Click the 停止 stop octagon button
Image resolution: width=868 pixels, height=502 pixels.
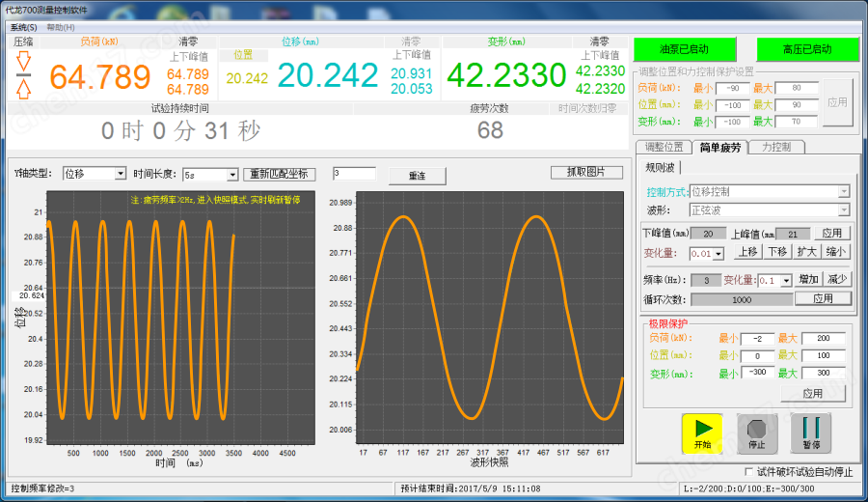(x=757, y=432)
